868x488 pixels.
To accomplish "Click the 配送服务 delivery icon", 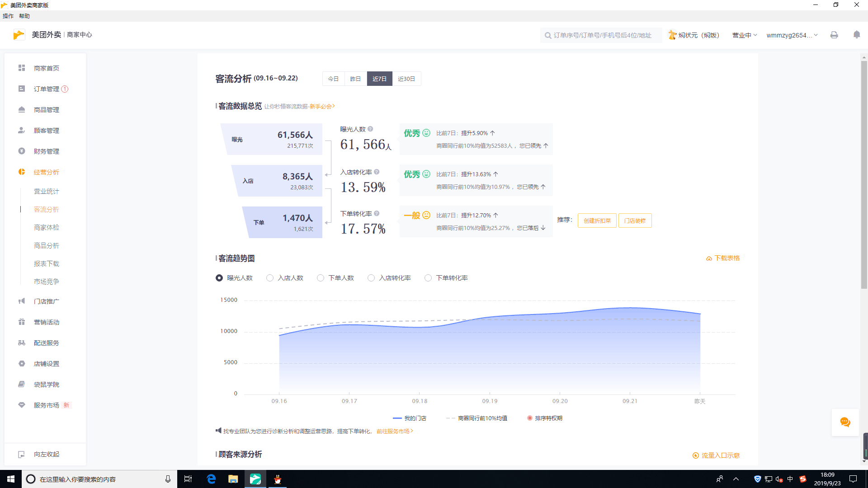I will [x=22, y=343].
